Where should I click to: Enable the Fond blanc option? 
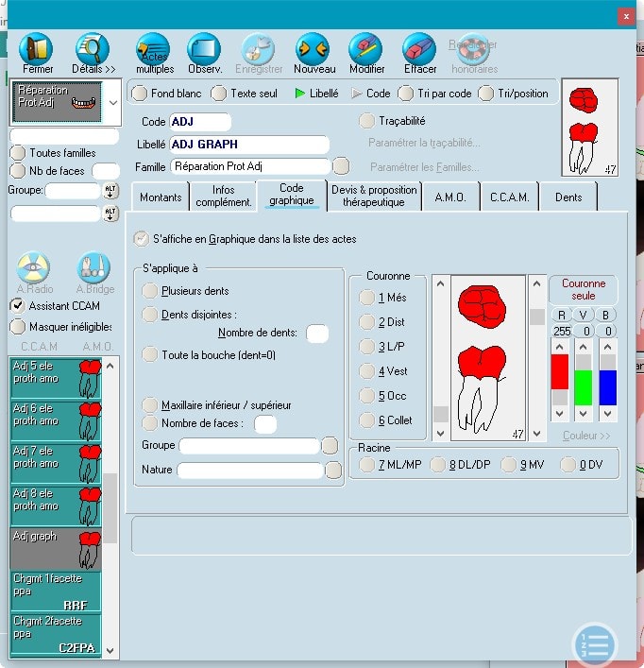pyautogui.click(x=140, y=94)
